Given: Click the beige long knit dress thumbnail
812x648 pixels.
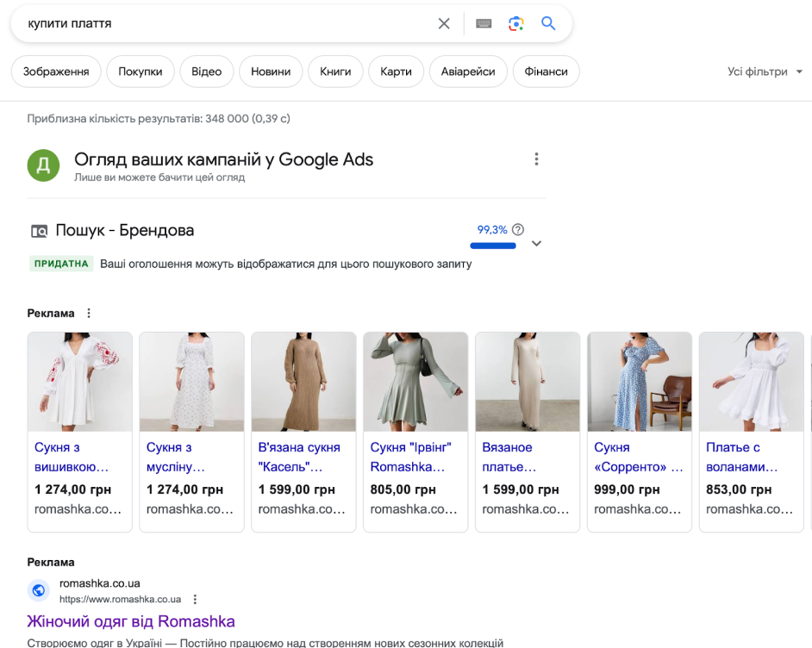Looking at the screenshot, I should 528,382.
